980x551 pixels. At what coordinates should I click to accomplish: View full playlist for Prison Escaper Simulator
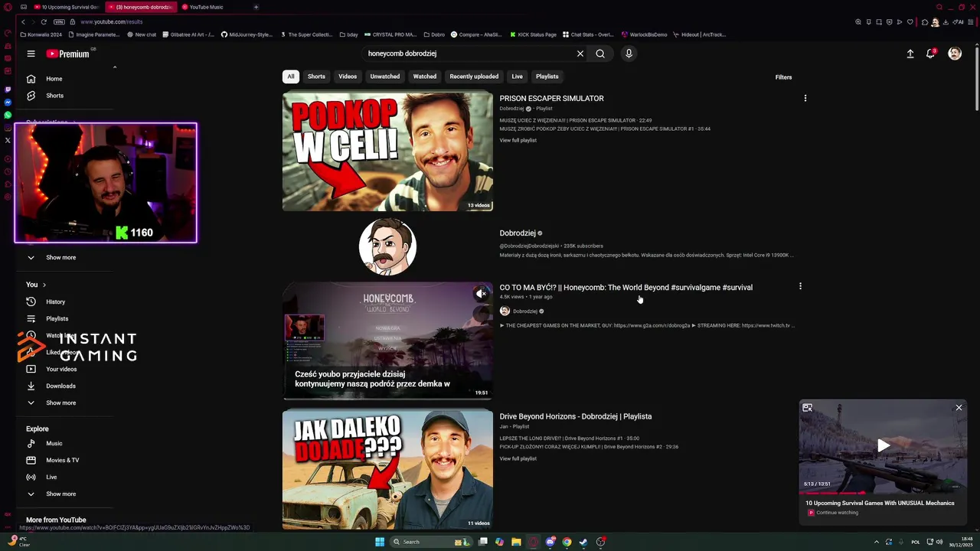click(518, 140)
